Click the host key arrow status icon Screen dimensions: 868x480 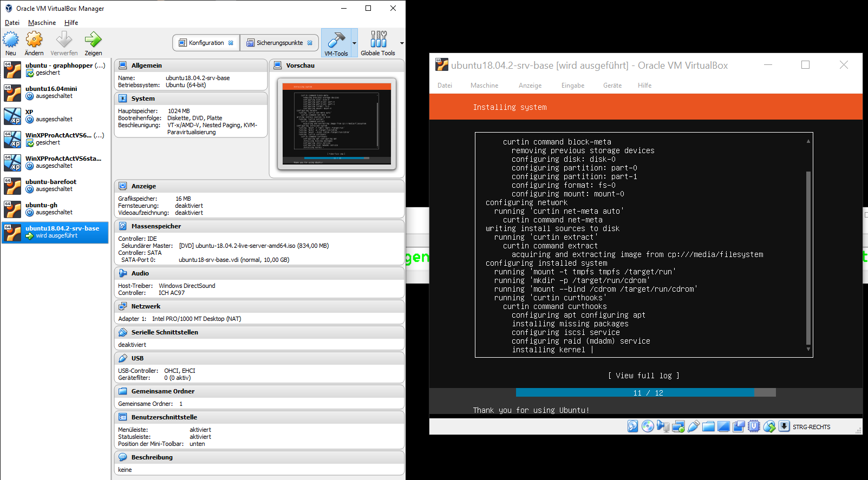point(784,426)
